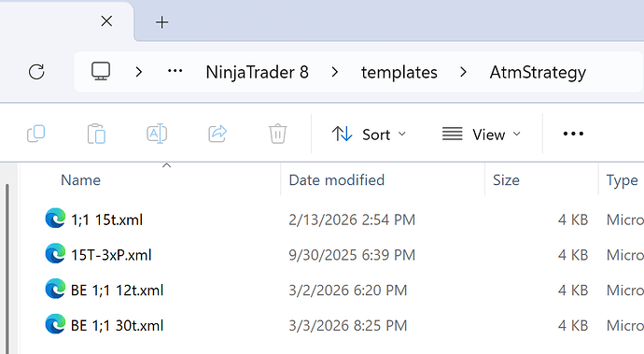Image resolution: width=644 pixels, height=354 pixels.
Task: Show hidden breadcrumb path via ellipsis
Action: point(175,72)
